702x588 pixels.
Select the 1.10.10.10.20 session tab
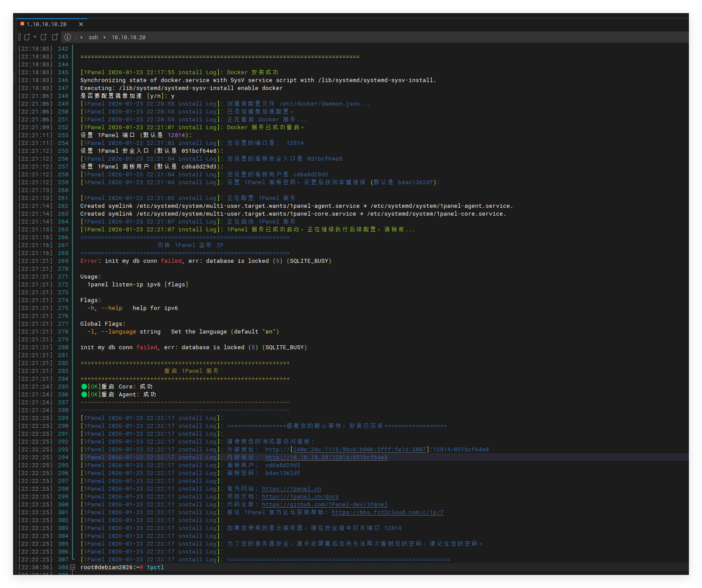coord(46,24)
